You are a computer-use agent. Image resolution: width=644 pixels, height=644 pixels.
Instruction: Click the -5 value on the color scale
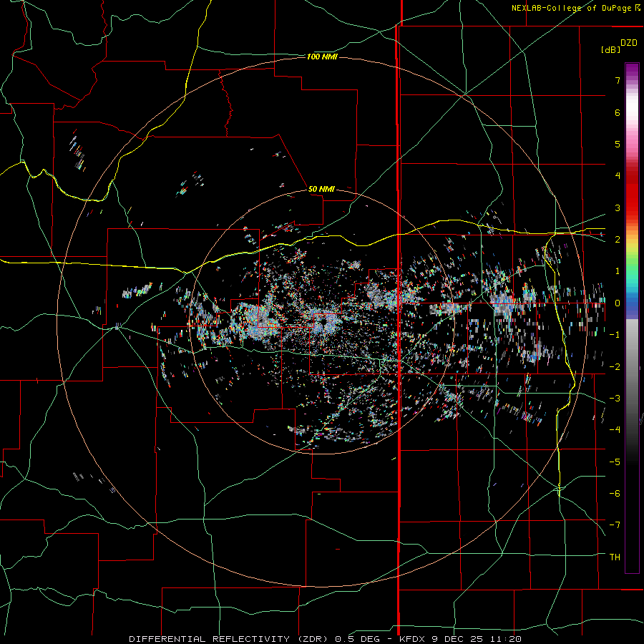pyautogui.click(x=615, y=462)
